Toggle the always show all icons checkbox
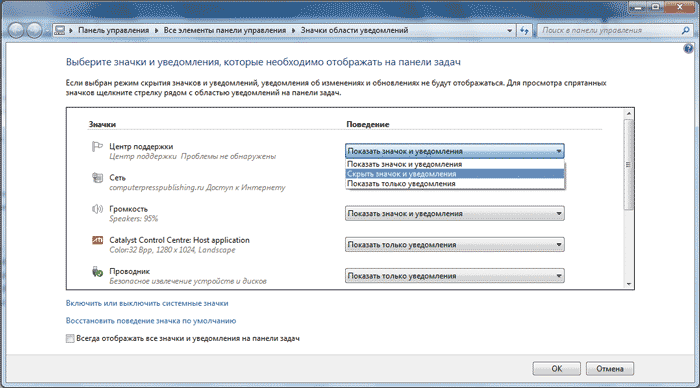Image resolution: width=700 pixels, height=388 pixels. click(70, 338)
